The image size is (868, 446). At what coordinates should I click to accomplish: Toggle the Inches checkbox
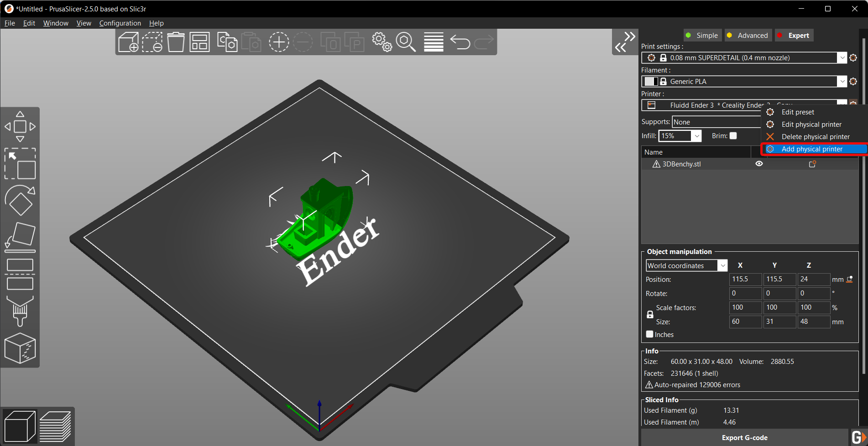pyautogui.click(x=650, y=334)
